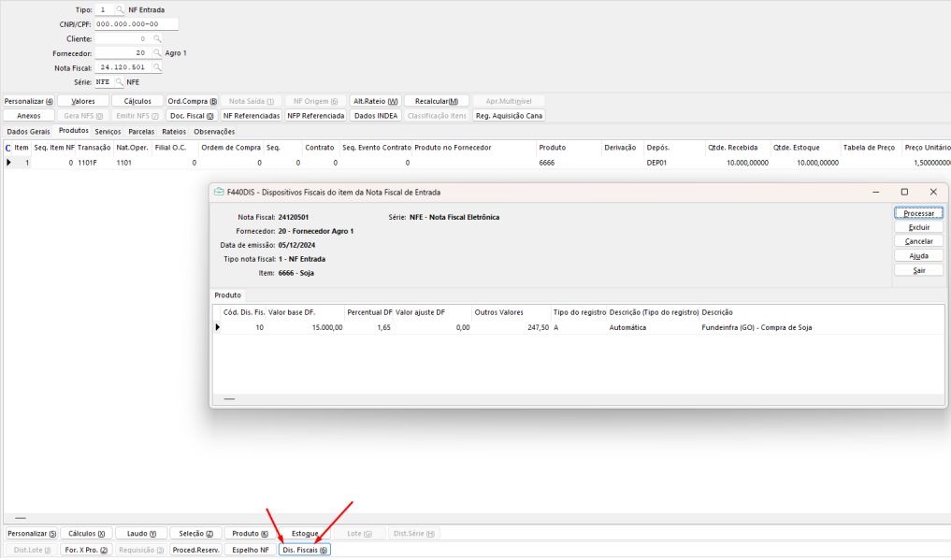Viewport: 951px width, 560px height.
Task: Open NFP Referenciada
Action: pos(316,116)
